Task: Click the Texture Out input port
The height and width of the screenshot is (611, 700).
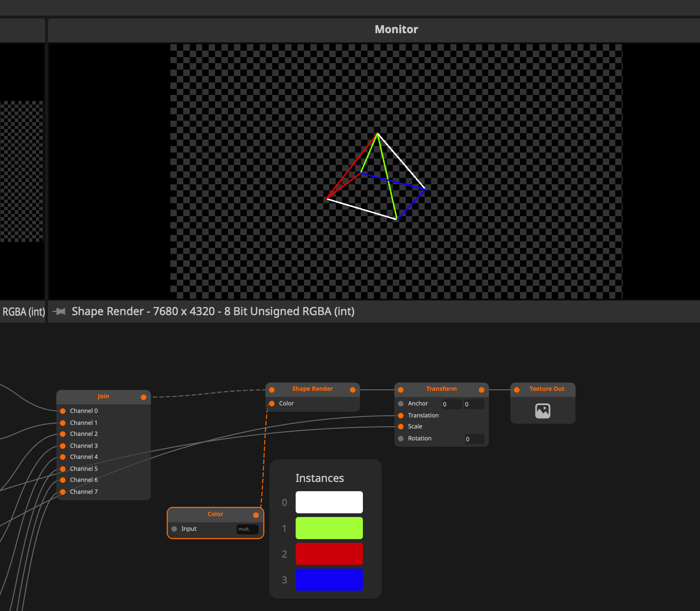Action: pos(517,390)
